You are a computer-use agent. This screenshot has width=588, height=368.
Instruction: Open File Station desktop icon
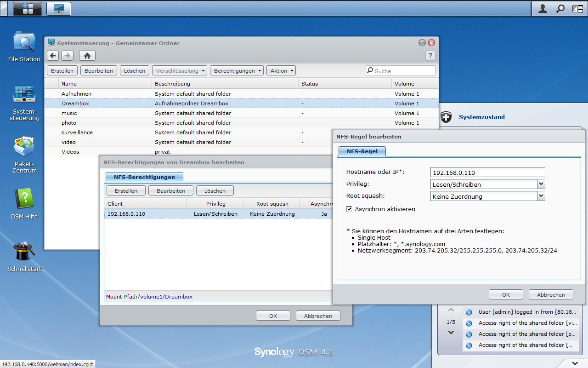coord(24,42)
